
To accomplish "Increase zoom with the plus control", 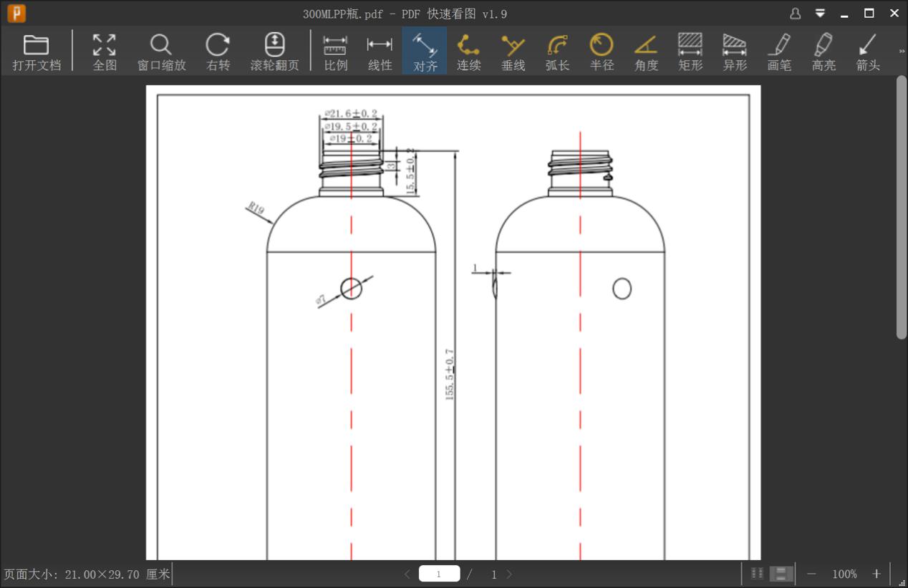I will pos(876,573).
